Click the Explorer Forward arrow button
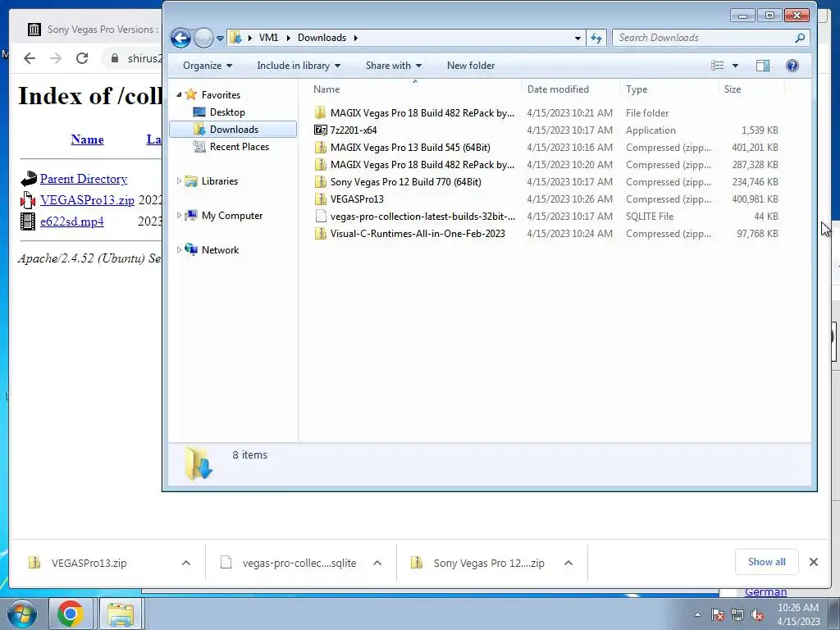This screenshot has width=840, height=630. point(203,38)
